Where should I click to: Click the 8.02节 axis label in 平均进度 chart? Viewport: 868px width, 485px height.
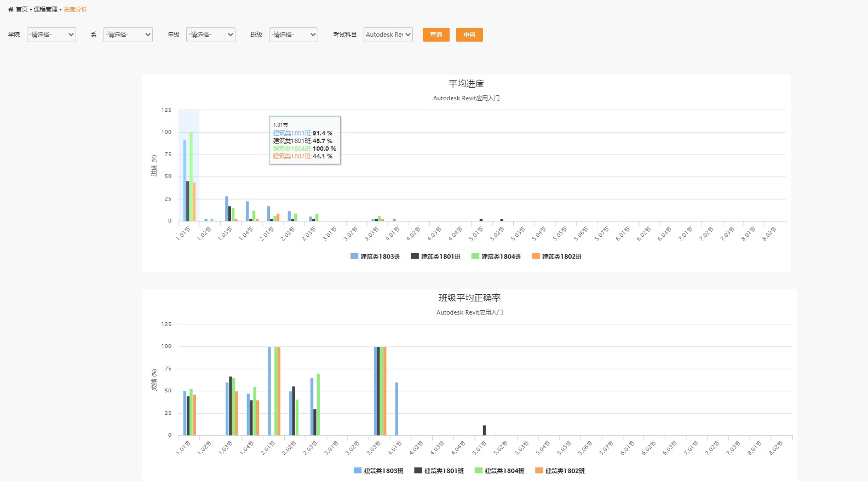(769, 233)
